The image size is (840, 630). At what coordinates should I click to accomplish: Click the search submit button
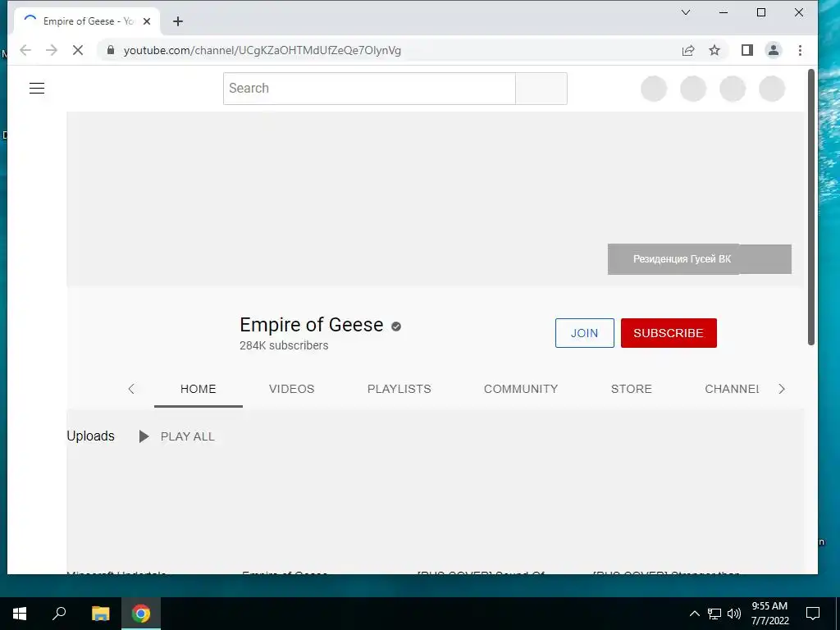(541, 89)
